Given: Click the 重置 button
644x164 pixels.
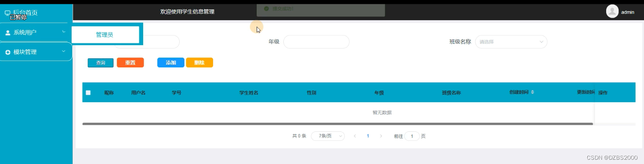Looking at the screenshot, I should coord(130,63).
